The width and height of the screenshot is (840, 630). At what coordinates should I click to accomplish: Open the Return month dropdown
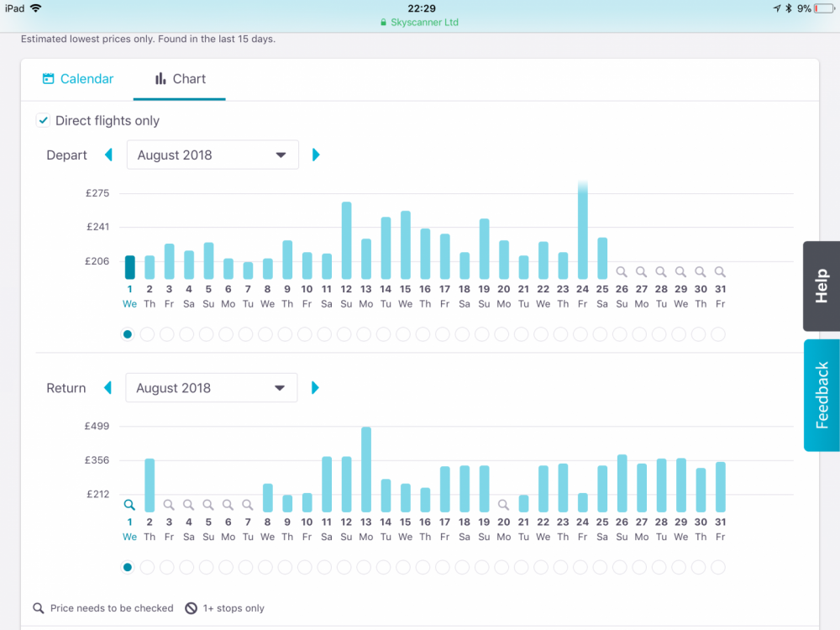pos(212,388)
